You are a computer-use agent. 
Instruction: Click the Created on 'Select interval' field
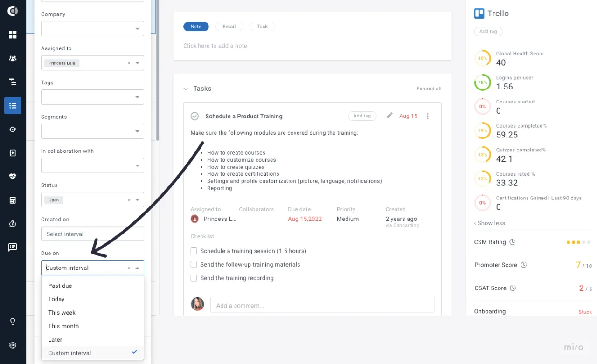[92, 234]
